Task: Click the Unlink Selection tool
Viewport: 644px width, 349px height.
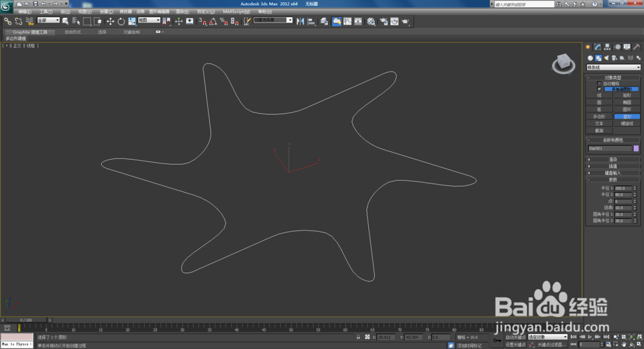Action: coord(19,21)
